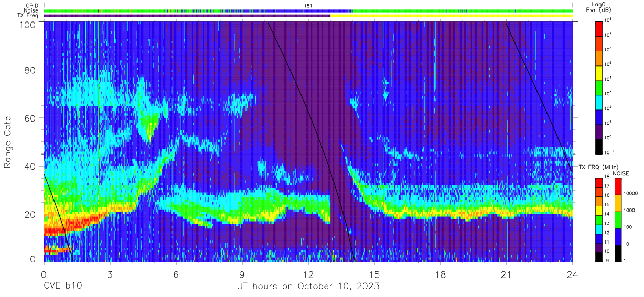Screen dimensions: 644x297
Task: Click the 40 tick on Range Gate axis
Action: (x=29, y=166)
